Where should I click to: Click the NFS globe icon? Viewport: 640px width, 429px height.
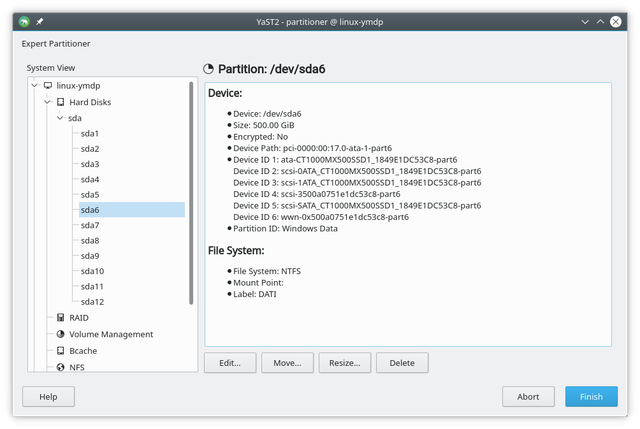60,367
